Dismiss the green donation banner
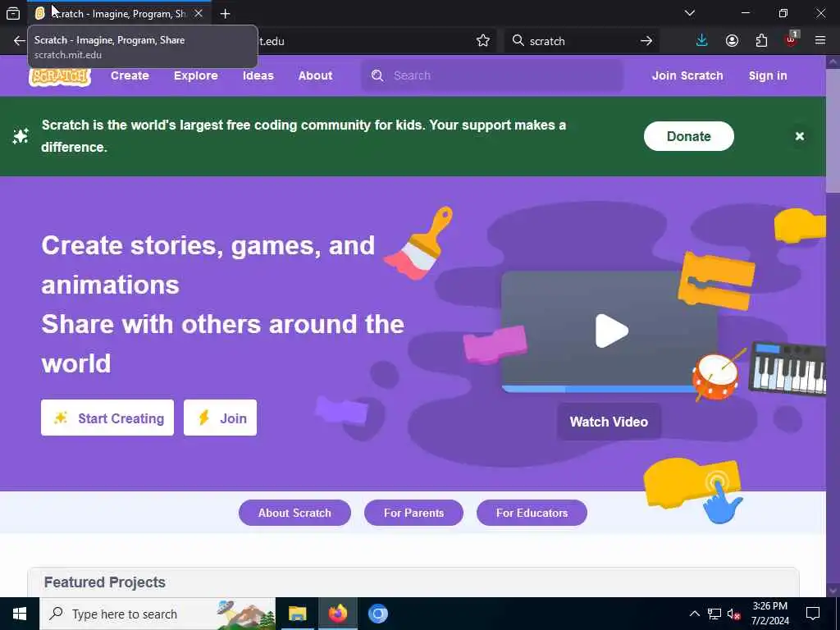Image resolution: width=840 pixels, height=630 pixels. point(800,136)
